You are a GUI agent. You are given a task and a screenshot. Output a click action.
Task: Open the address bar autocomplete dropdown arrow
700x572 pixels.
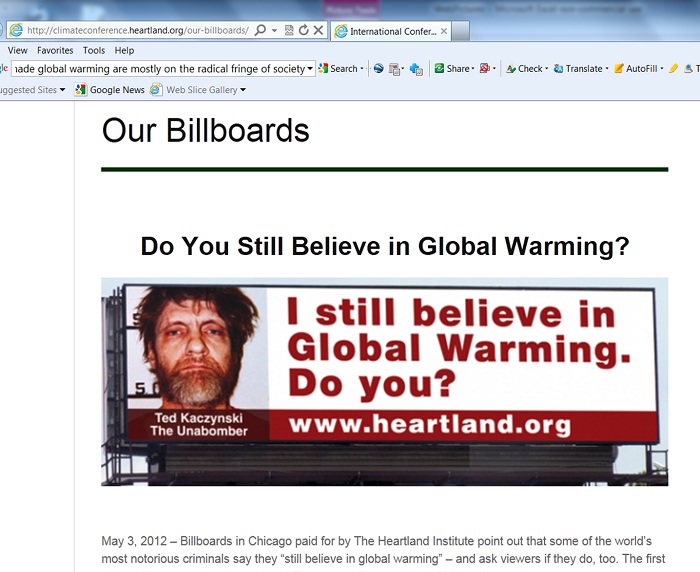tap(274, 30)
